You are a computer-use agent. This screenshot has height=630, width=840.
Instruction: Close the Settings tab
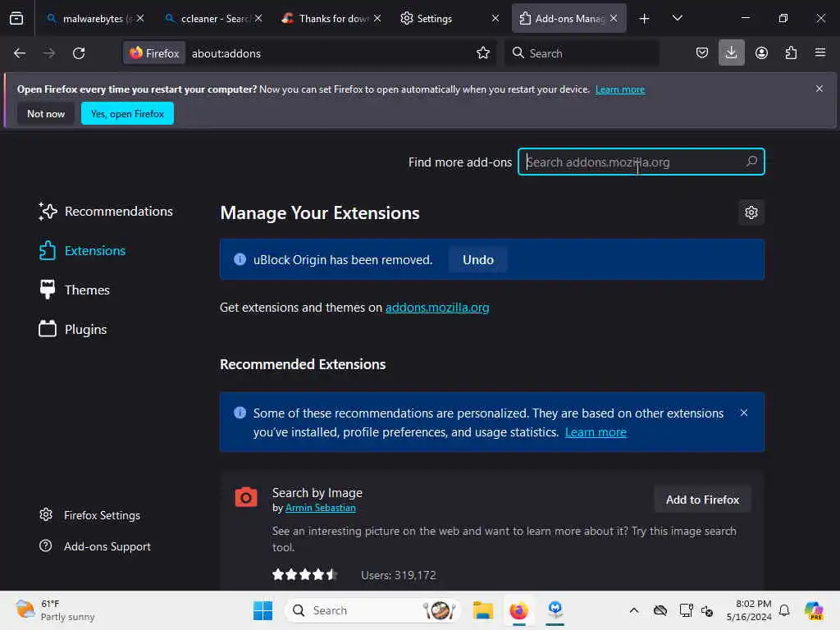click(495, 18)
